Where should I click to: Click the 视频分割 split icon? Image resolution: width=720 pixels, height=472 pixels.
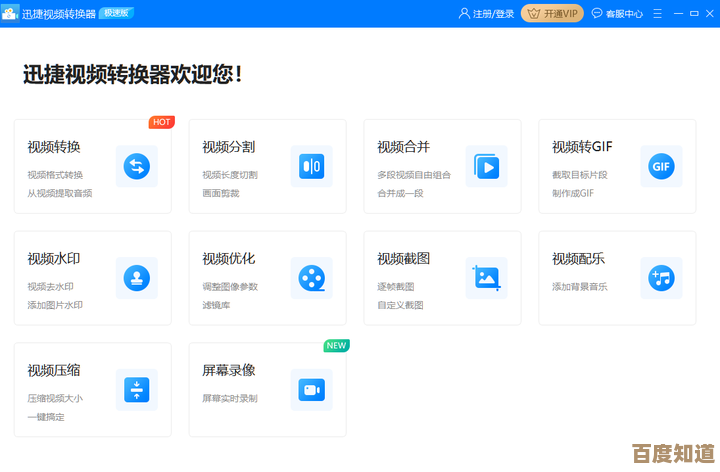[x=312, y=166]
